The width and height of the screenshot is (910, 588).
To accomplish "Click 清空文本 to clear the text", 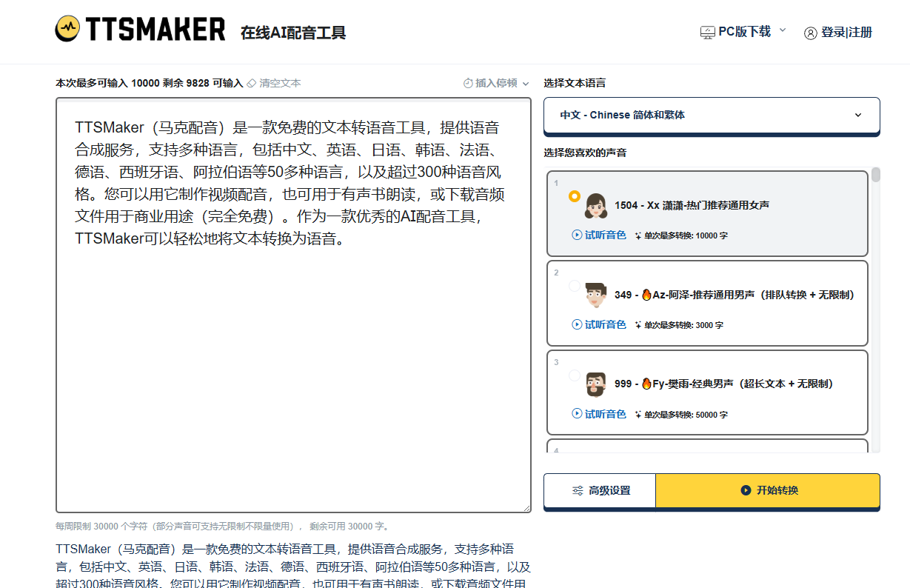I will click(x=274, y=83).
